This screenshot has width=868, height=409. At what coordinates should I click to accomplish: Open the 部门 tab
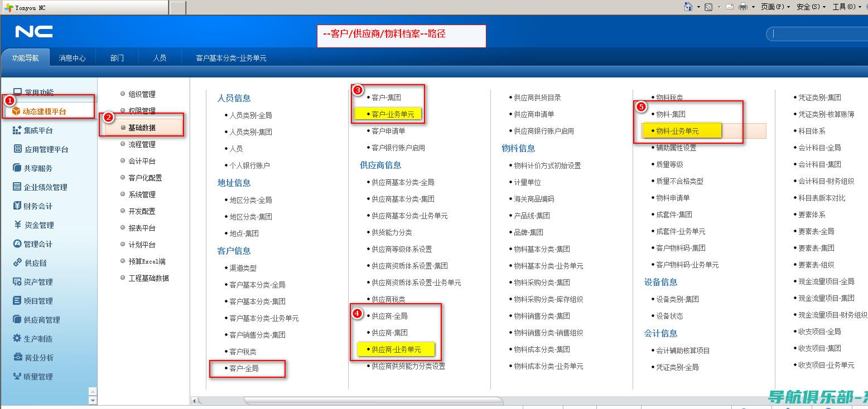[117, 58]
